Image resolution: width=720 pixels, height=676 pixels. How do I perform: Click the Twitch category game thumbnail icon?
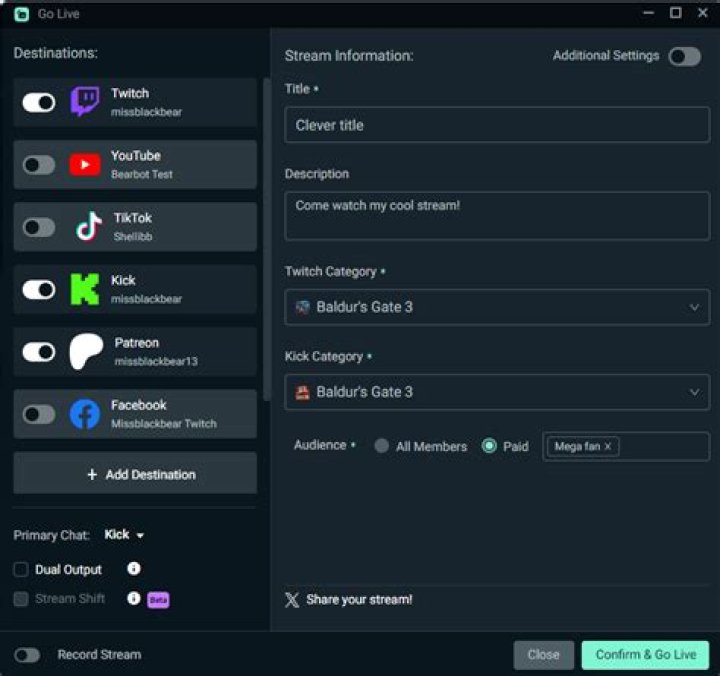[x=303, y=307]
